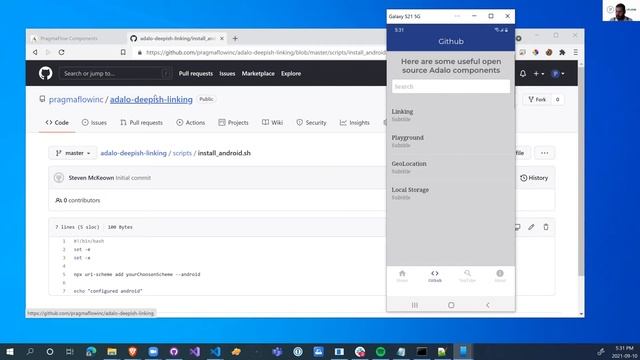Screen dimensions: 640x360
Task: Tap the Android recent apps button
Action: point(415,305)
